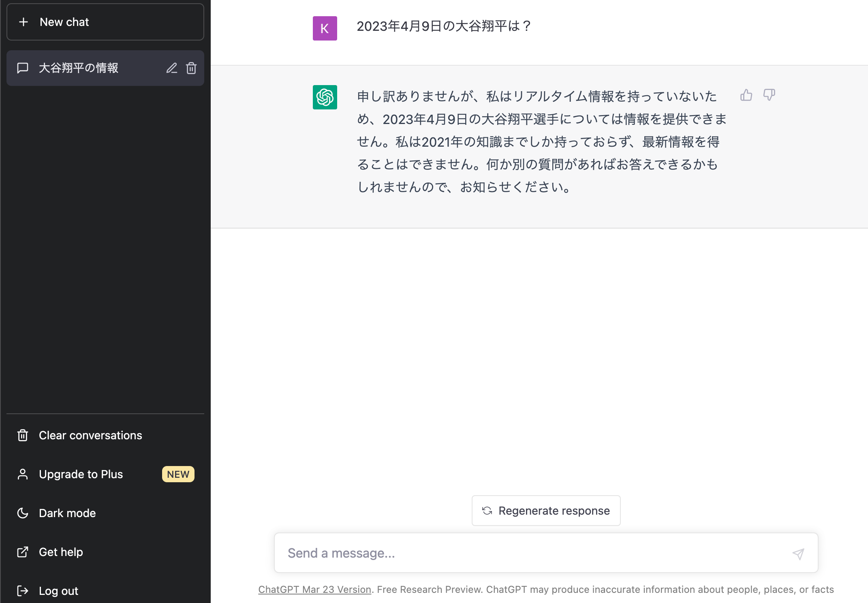Give a thumbs down to the response

pyautogui.click(x=769, y=95)
